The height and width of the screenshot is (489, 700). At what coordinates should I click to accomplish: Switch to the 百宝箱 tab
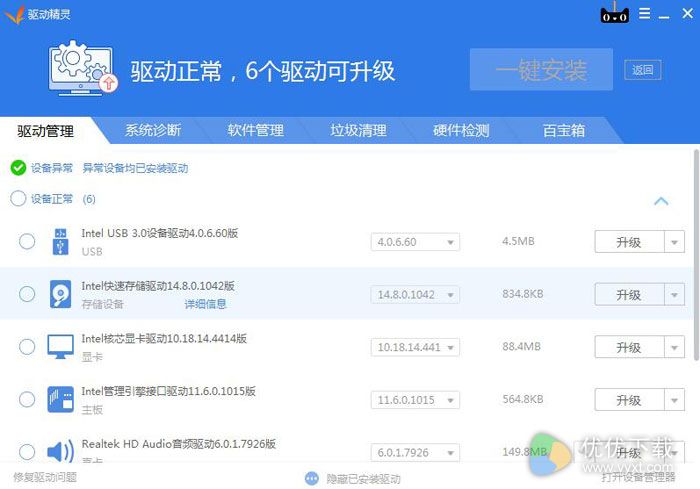tap(564, 130)
